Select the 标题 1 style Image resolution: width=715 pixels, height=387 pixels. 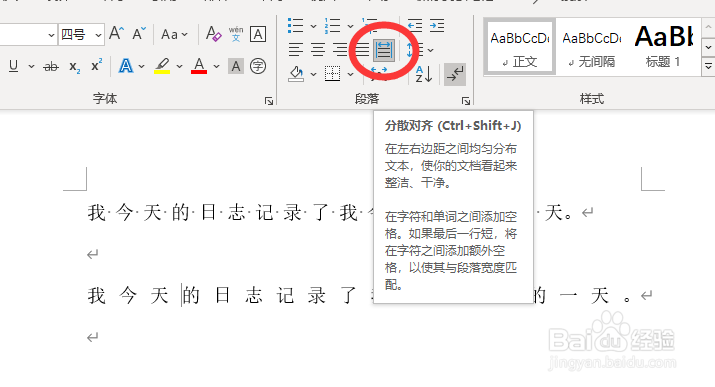(x=663, y=47)
